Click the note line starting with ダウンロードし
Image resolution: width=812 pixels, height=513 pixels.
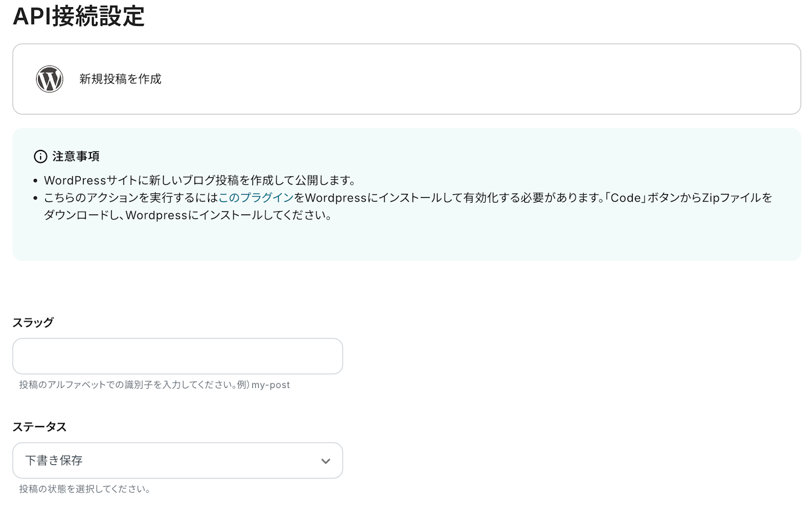coord(188,215)
